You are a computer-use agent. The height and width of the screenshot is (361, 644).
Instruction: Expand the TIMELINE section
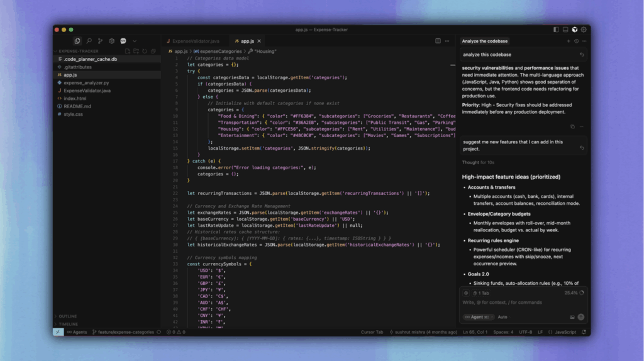(x=107, y=324)
